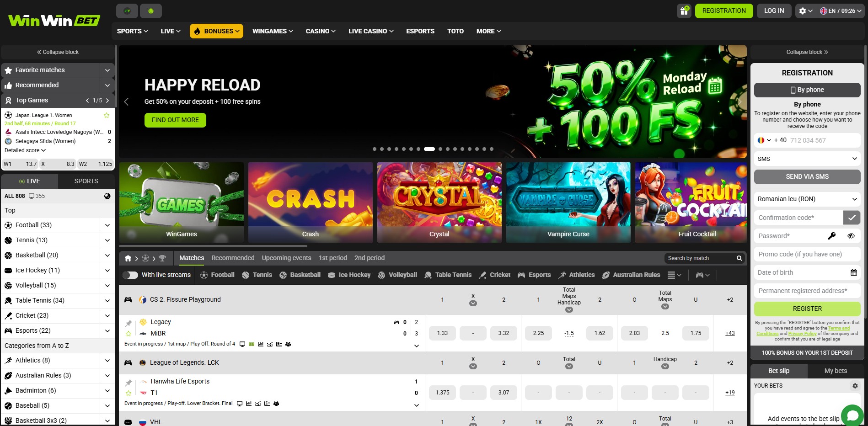Click first green top-bar icon button
Image resolution: width=868 pixels, height=426 pixels.
(127, 11)
